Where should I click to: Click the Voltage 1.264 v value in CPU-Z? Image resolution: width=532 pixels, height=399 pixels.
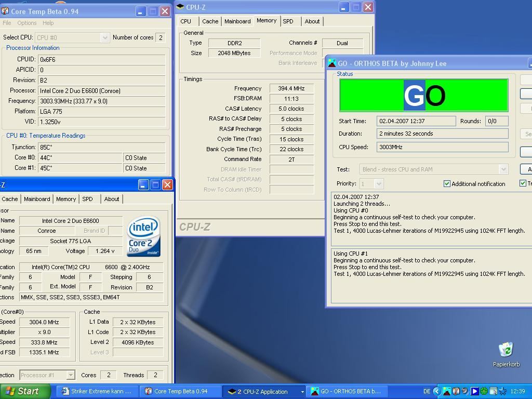click(105, 251)
